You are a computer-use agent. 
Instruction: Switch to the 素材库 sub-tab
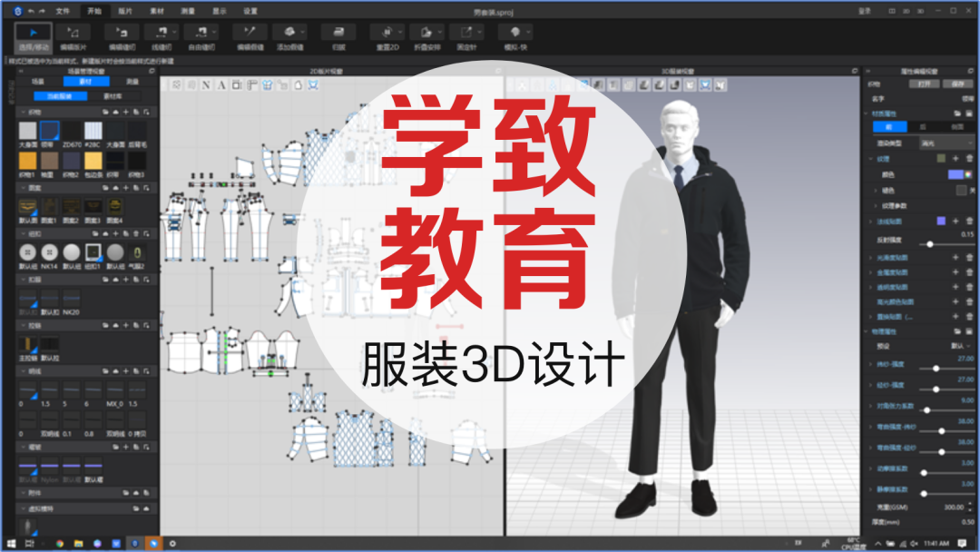coord(112,95)
